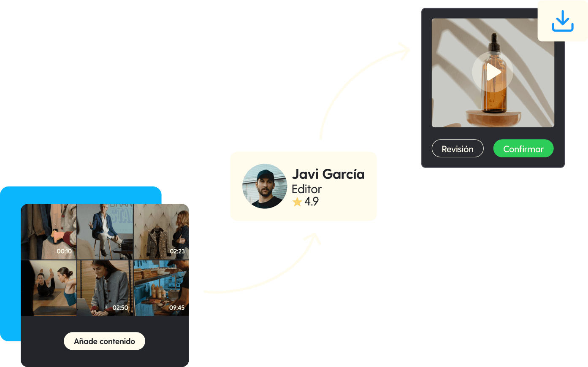Screen dimensions: 588x367
Task: Open Javi García's profile photo
Action: pos(265,186)
